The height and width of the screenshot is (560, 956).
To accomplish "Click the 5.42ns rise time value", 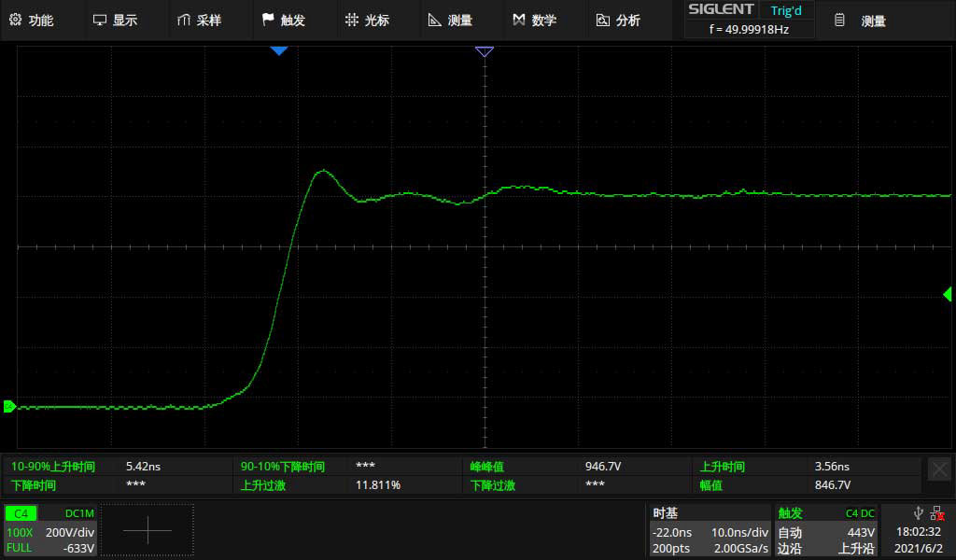I will point(143,466).
